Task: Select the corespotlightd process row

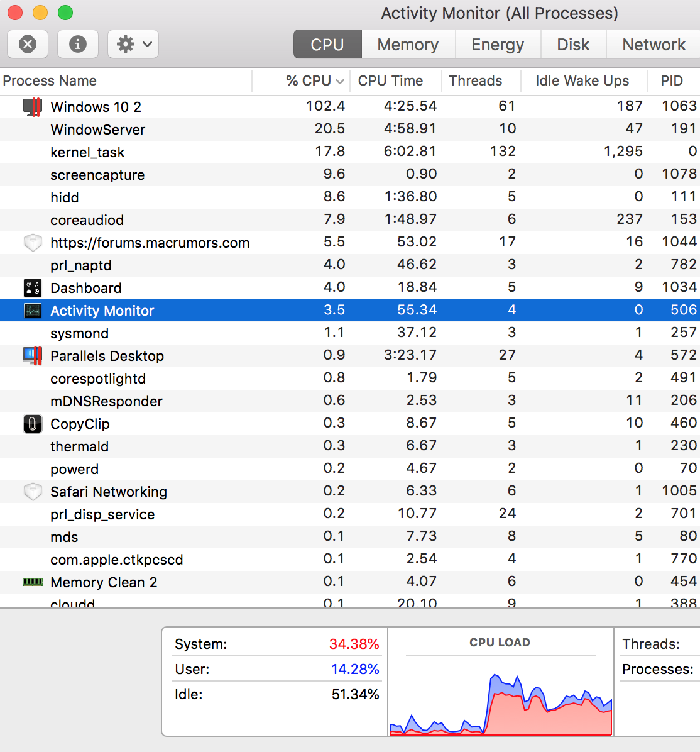Action: point(350,379)
